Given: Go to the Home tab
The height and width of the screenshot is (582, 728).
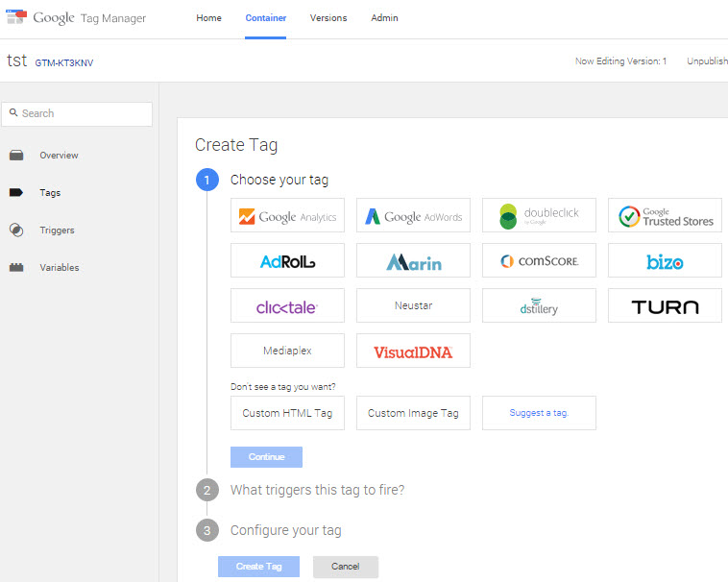Looking at the screenshot, I should 209,18.
